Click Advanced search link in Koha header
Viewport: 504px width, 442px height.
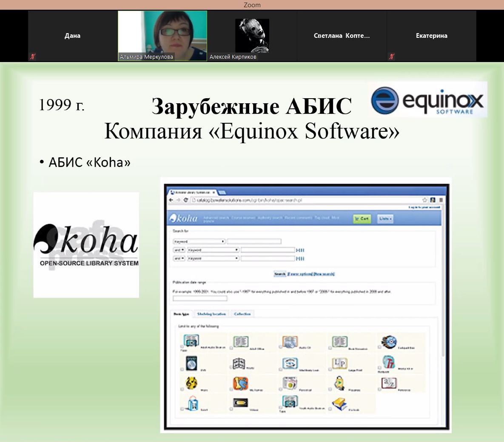point(216,218)
